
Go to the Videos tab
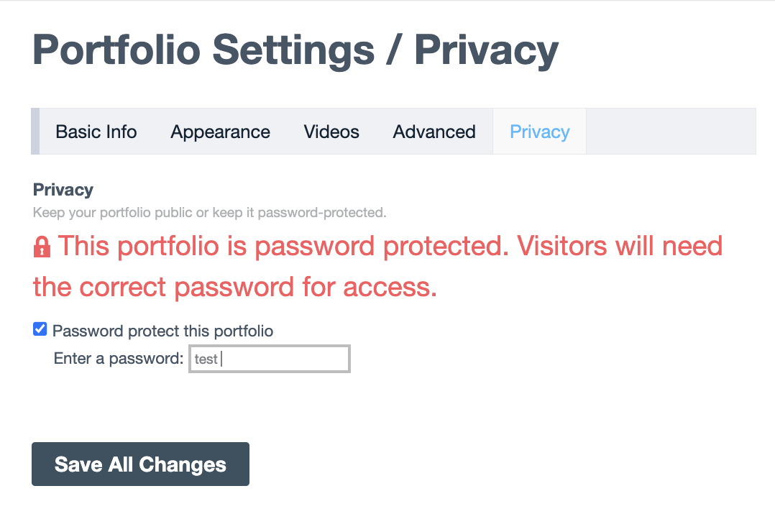331,132
